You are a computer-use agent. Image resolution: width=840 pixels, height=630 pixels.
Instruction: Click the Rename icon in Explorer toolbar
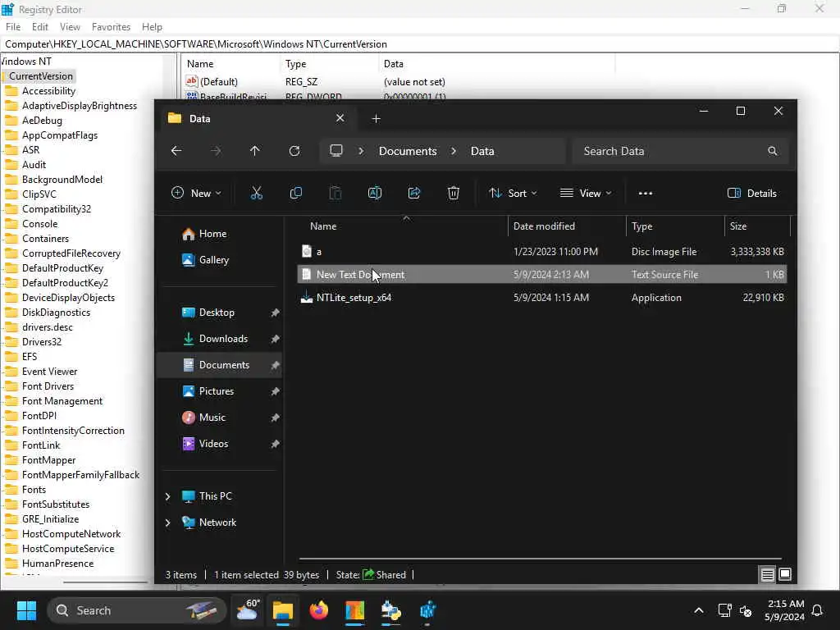point(374,194)
